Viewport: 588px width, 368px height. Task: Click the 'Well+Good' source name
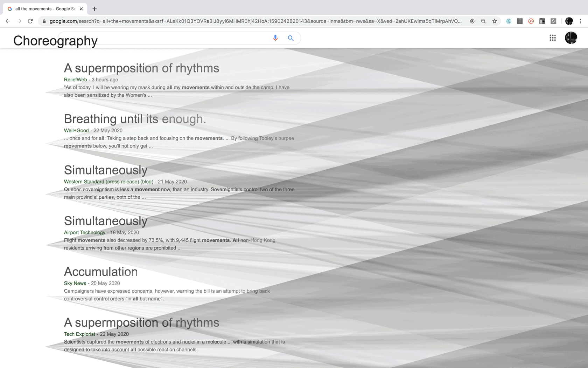pyautogui.click(x=76, y=130)
